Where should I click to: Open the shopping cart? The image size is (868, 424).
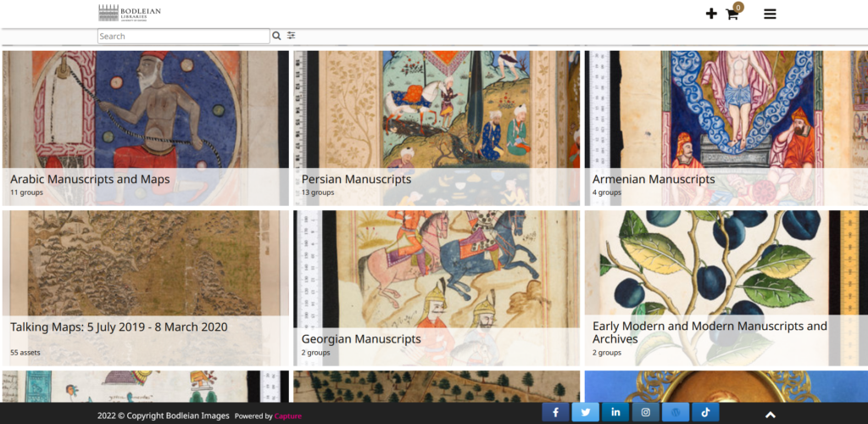(x=732, y=14)
